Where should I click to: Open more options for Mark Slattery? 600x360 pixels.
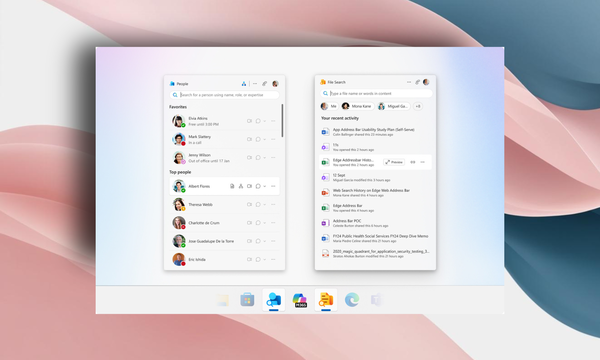273,139
